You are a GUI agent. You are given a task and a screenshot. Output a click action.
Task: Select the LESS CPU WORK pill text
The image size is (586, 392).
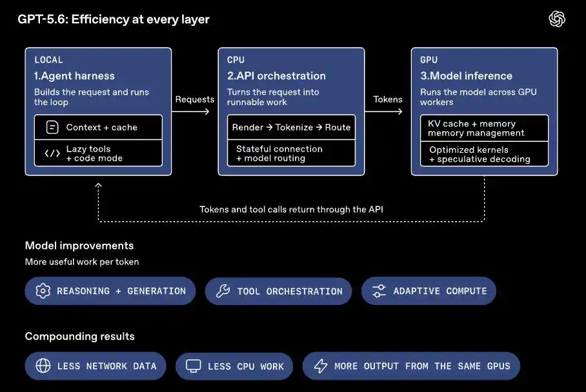click(246, 366)
